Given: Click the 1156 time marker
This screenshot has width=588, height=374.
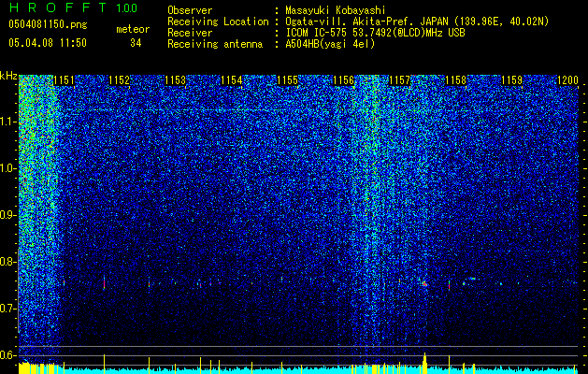Looking at the screenshot, I should 344,80.
